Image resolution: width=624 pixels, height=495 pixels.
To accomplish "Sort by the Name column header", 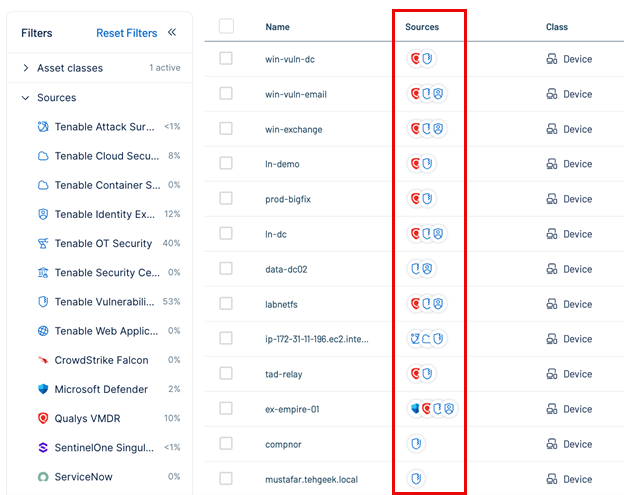I will coord(277,27).
